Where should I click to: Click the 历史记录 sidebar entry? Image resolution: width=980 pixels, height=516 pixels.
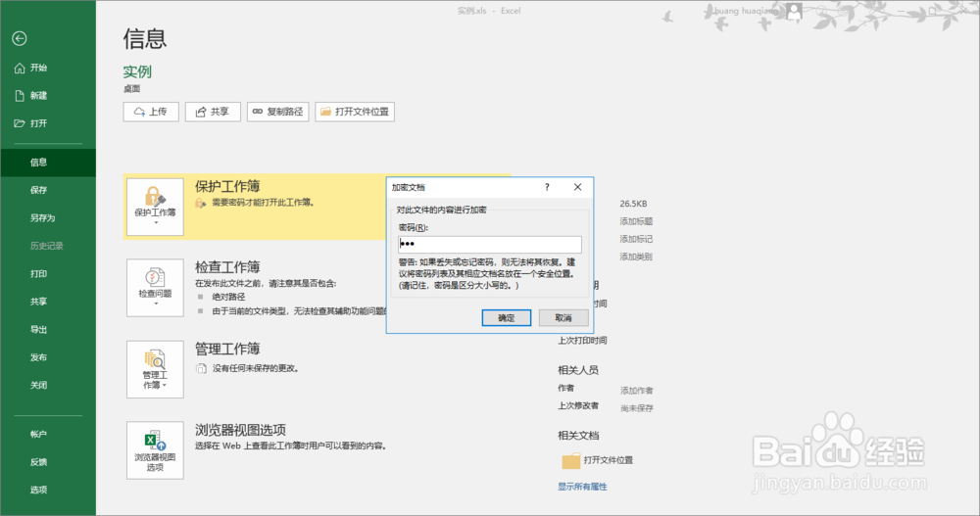(x=47, y=246)
